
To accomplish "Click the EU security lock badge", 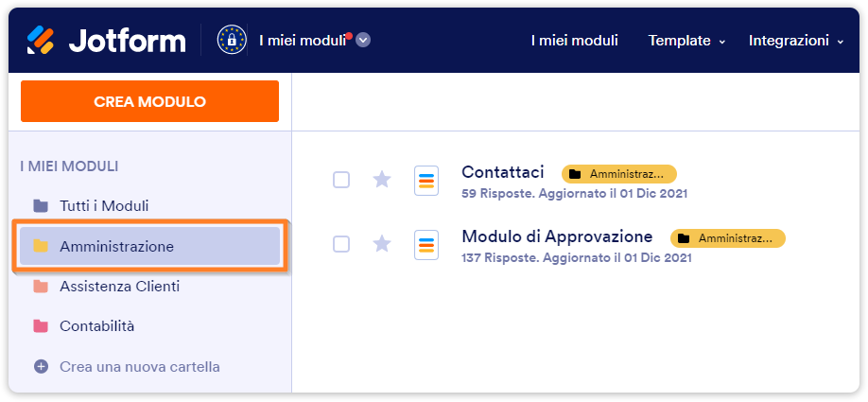I will point(231,40).
